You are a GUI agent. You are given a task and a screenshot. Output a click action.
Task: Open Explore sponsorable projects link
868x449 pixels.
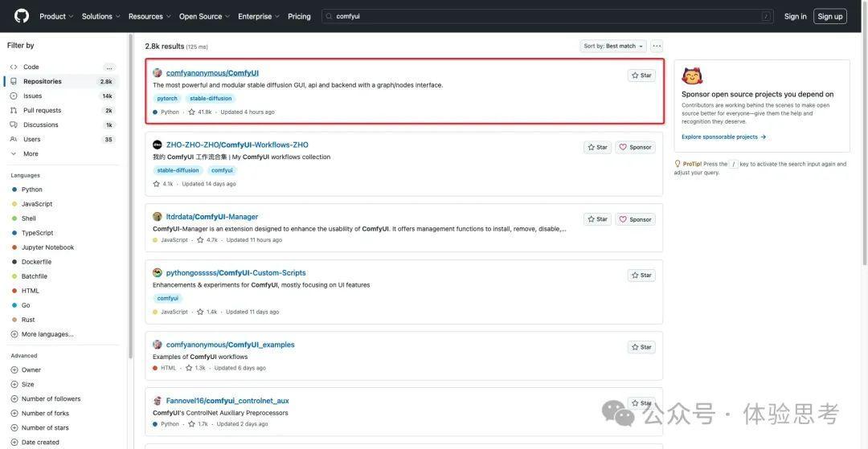click(723, 137)
